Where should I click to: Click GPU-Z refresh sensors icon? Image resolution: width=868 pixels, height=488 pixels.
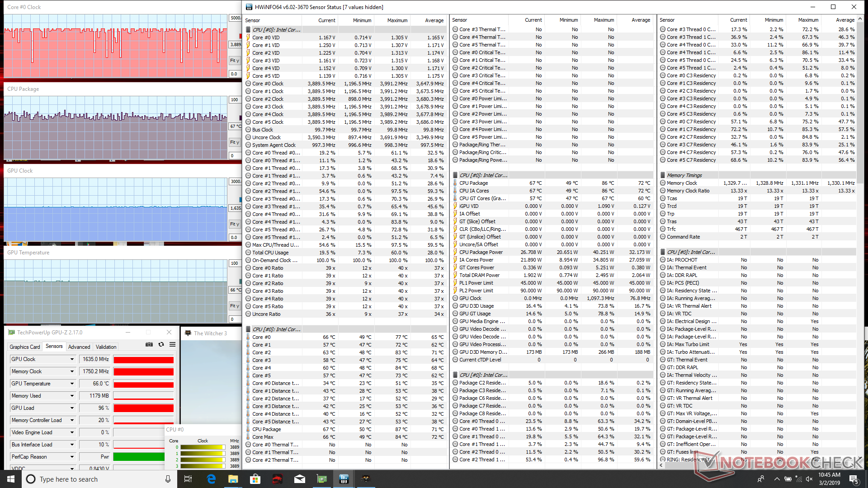pyautogui.click(x=161, y=344)
